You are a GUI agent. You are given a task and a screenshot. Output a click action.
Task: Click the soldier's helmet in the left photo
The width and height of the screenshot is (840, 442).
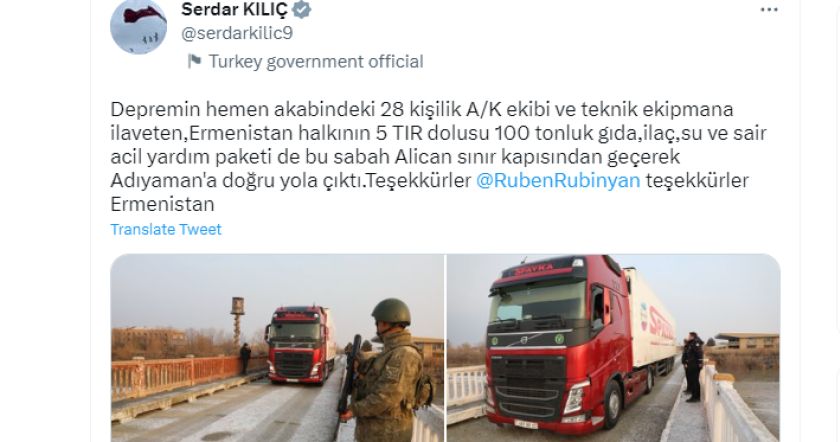391,312
